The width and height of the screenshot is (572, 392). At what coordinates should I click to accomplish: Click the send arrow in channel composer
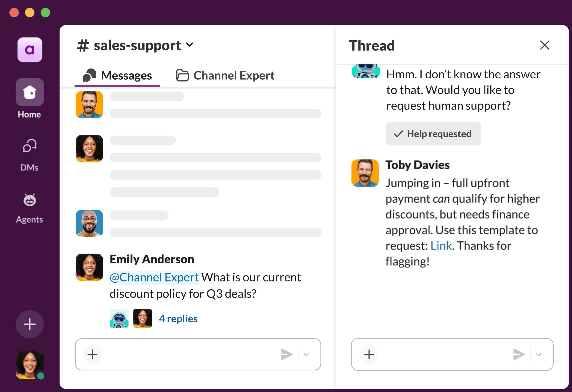(287, 354)
